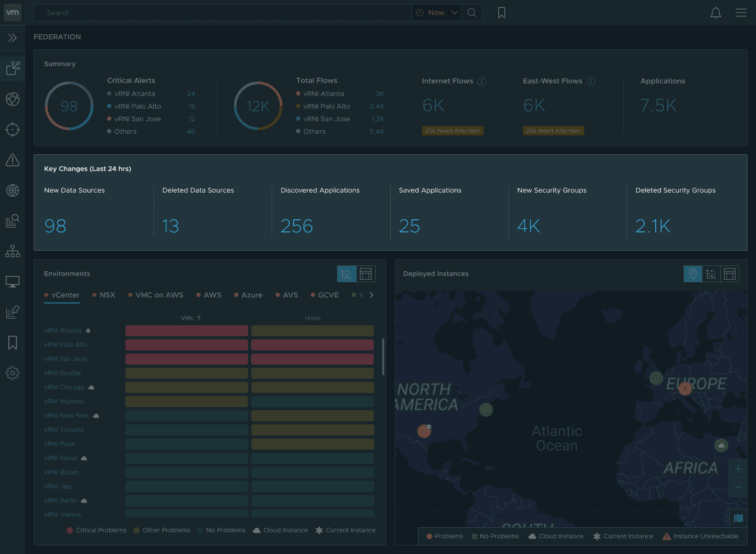Open vRNI Mumbai environment row

tap(64, 401)
